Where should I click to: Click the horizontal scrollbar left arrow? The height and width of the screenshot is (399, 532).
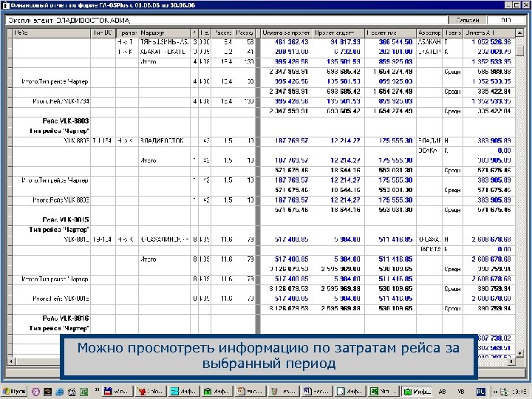(10, 361)
